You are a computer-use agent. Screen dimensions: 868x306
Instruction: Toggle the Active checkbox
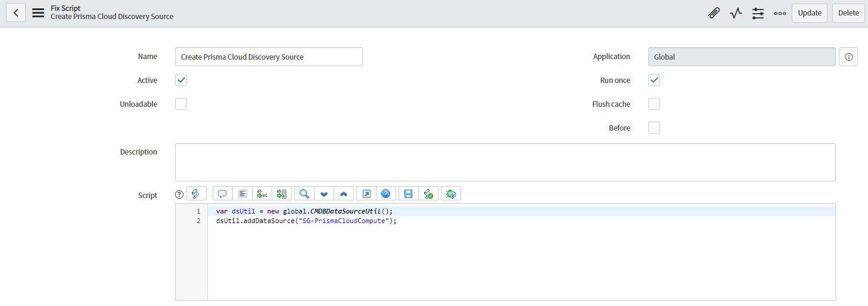pos(181,80)
